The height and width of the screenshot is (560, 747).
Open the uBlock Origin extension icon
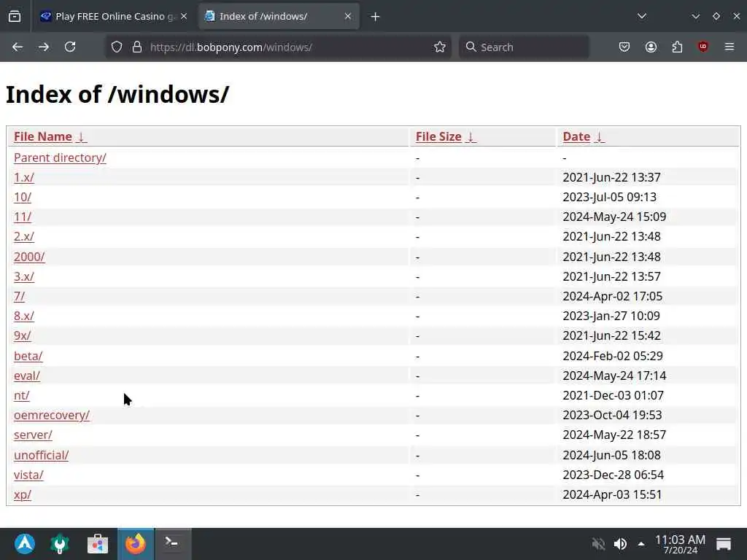tap(703, 47)
